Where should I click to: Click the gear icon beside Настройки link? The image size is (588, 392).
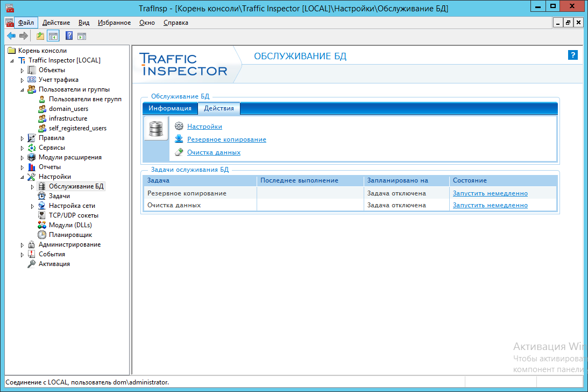click(179, 126)
